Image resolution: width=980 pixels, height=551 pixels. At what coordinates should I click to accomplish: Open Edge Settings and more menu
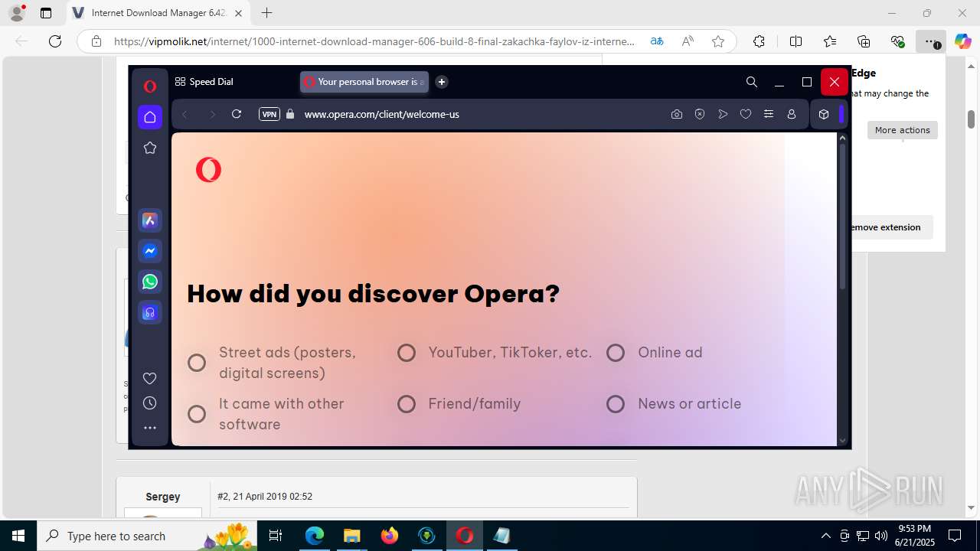931,41
